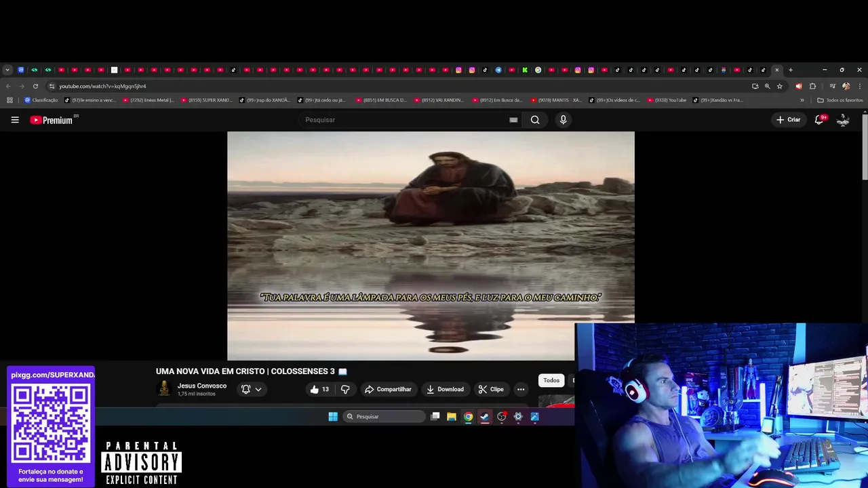The image size is (868, 488).
Task: Open Chrome extensions puzzle icon
Action: tap(812, 86)
